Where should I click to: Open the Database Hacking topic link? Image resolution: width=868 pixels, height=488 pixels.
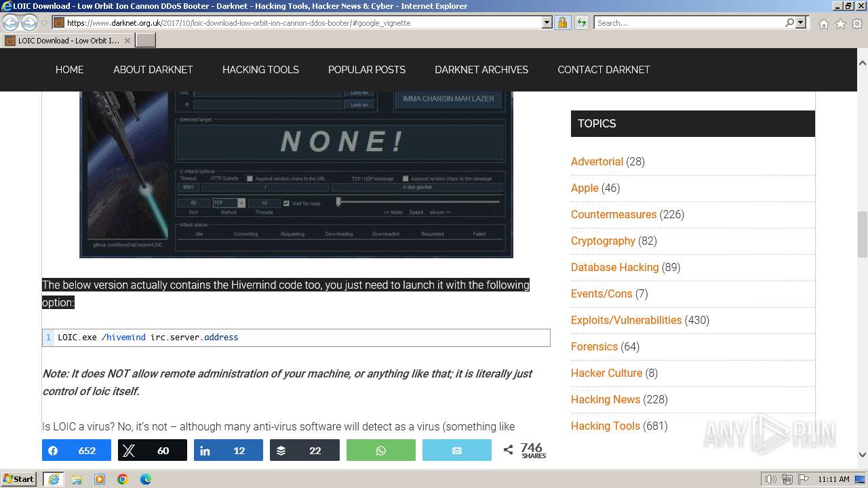(x=614, y=267)
